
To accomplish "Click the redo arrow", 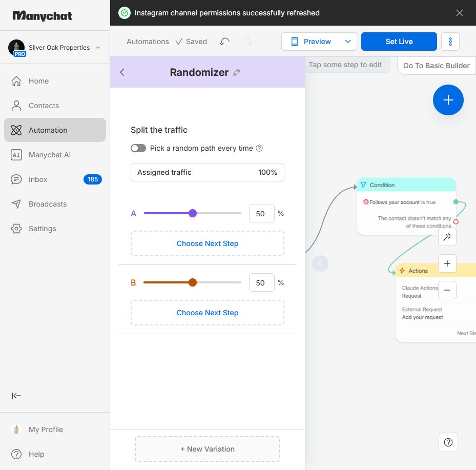I will click(247, 42).
